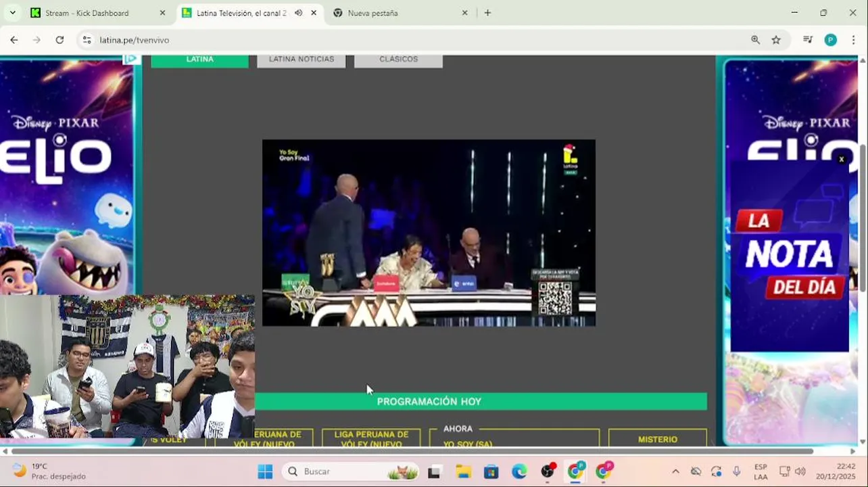
Task: Go forward to next page
Action: pos(37,40)
